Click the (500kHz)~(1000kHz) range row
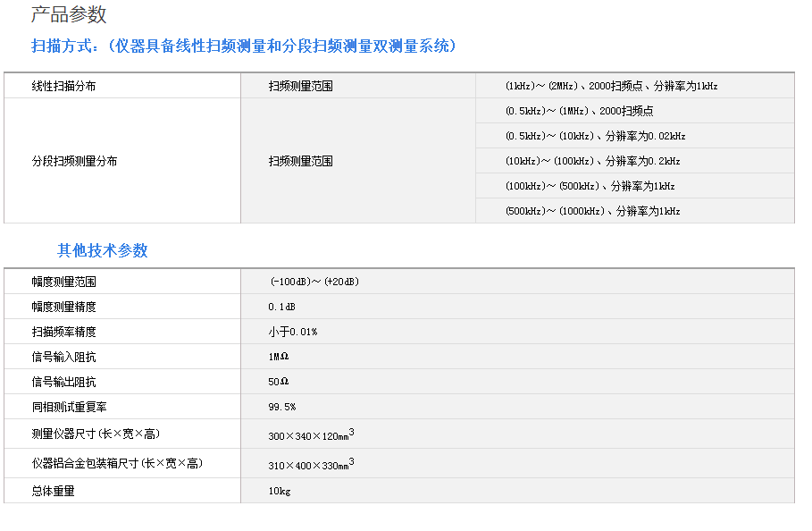The width and height of the screenshot is (812, 531). (592, 211)
